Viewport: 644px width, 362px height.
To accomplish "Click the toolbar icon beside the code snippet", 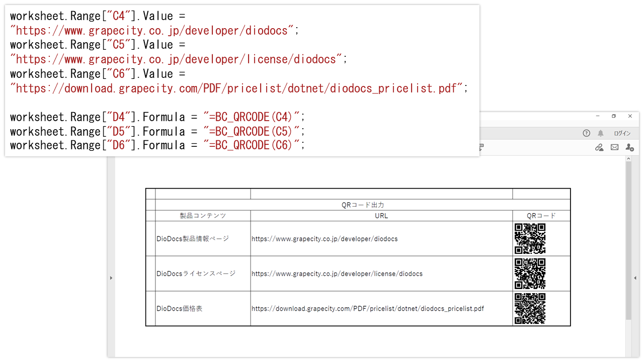I will point(481,147).
